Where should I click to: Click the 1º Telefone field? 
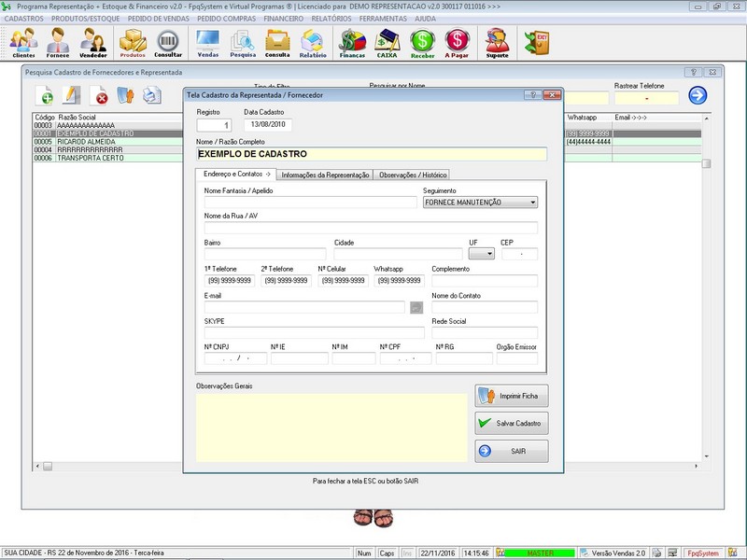pyautogui.click(x=230, y=281)
